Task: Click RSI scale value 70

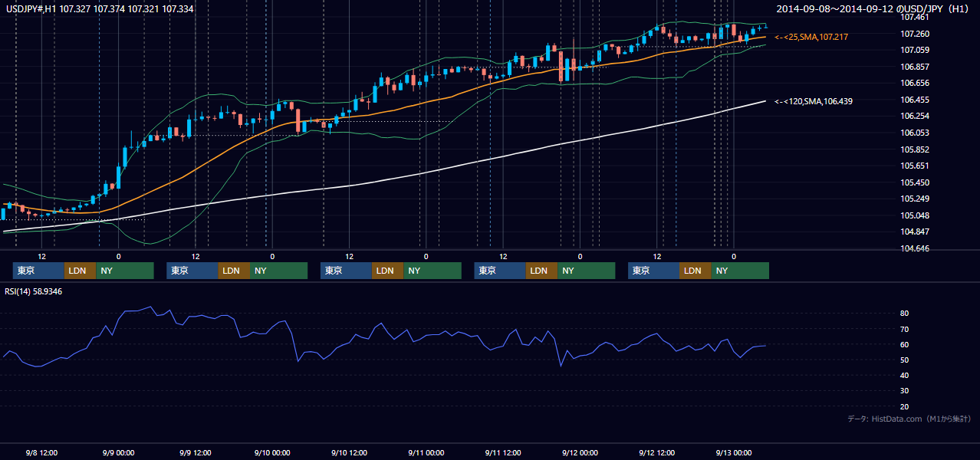Action: click(x=905, y=329)
